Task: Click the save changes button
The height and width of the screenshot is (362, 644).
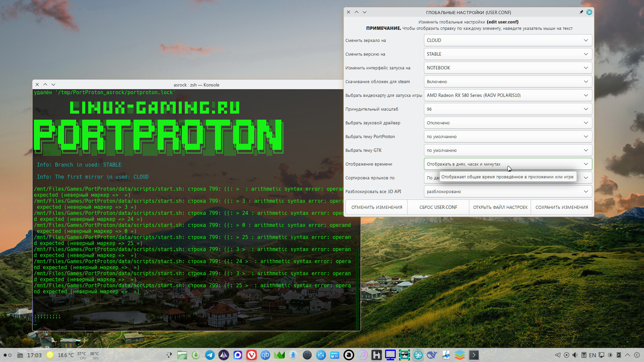Action: coord(561,207)
